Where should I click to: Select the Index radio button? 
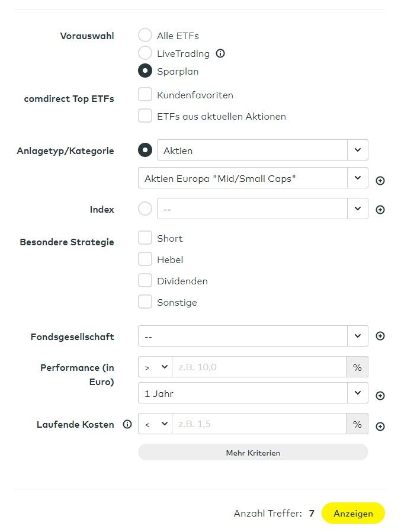145,209
